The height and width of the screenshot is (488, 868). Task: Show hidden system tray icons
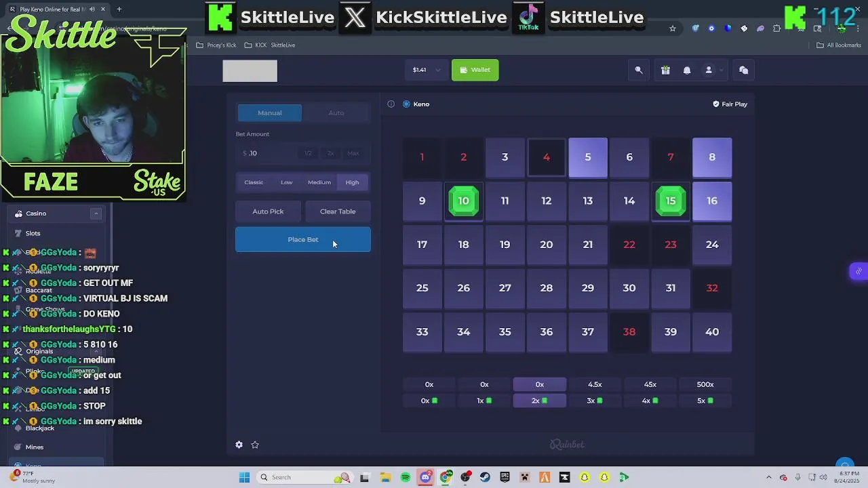click(x=768, y=477)
